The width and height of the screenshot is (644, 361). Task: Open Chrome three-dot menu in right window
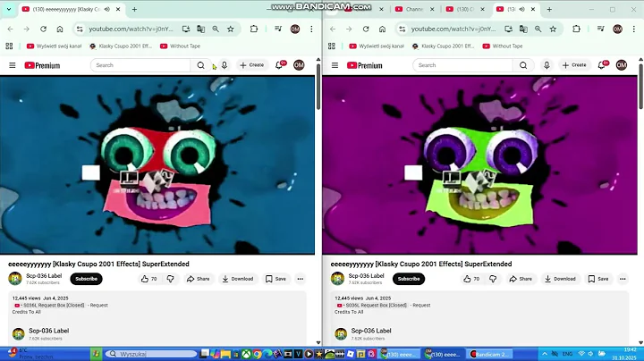[634, 29]
